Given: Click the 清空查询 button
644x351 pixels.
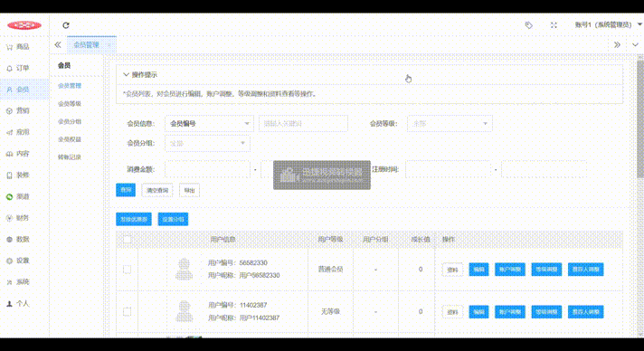Looking at the screenshot, I should [x=157, y=190].
